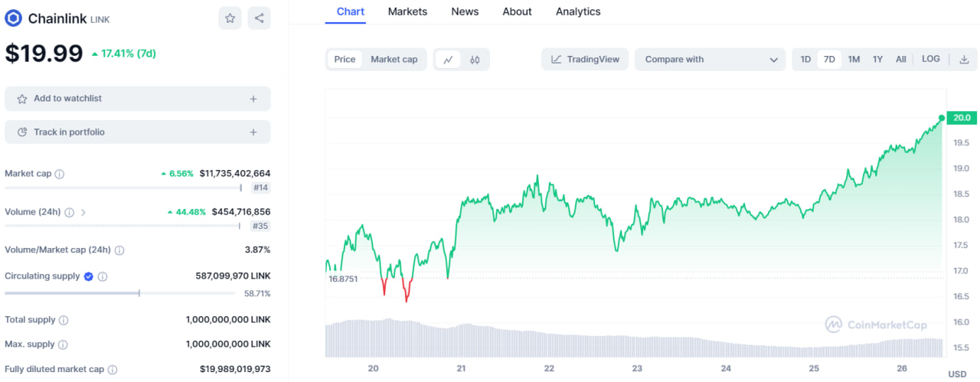Screen dimensions: 980x382
Task: Open the Chart tab
Action: point(351,11)
